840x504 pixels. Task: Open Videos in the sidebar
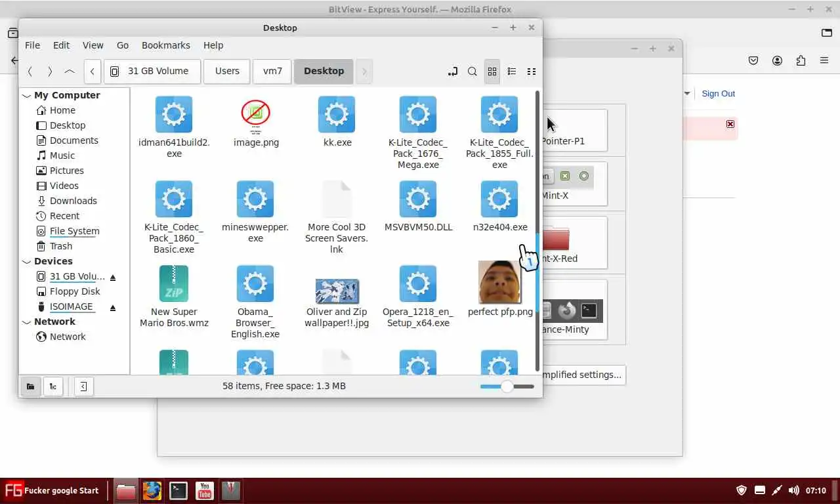(x=64, y=186)
